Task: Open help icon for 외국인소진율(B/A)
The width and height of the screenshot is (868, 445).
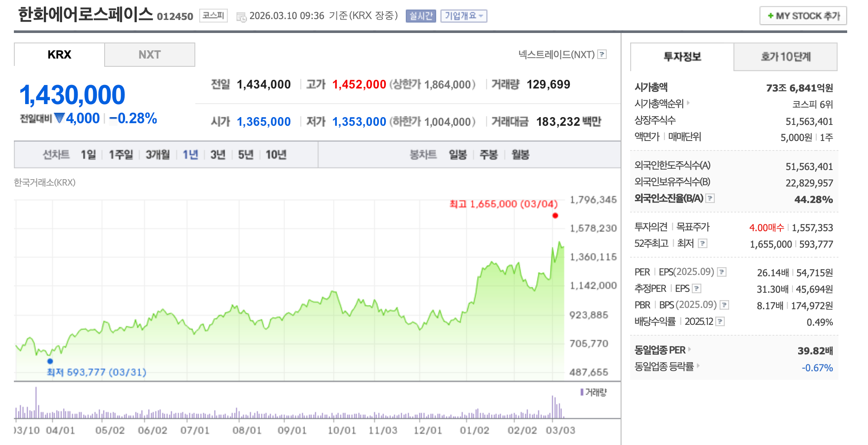Action: pyautogui.click(x=710, y=198)
